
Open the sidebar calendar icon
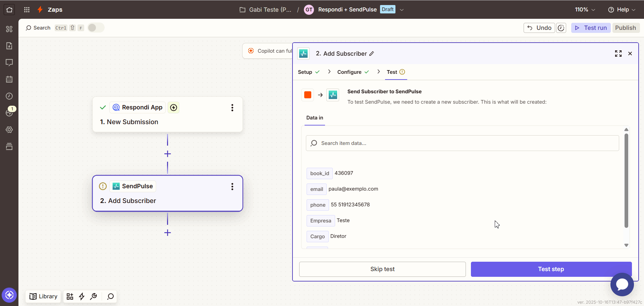(9, 80)
